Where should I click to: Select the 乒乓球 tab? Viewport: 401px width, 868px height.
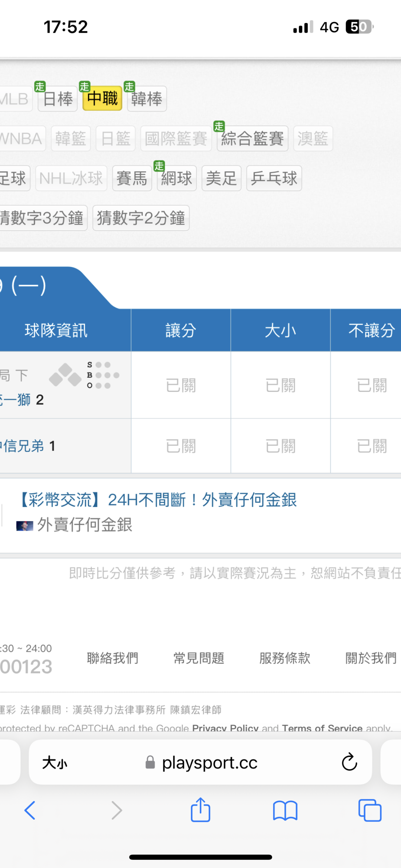coord(274,178)
